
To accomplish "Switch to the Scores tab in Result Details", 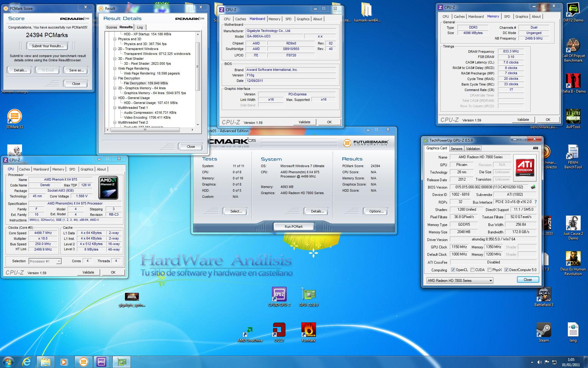I will coord(111,27).
